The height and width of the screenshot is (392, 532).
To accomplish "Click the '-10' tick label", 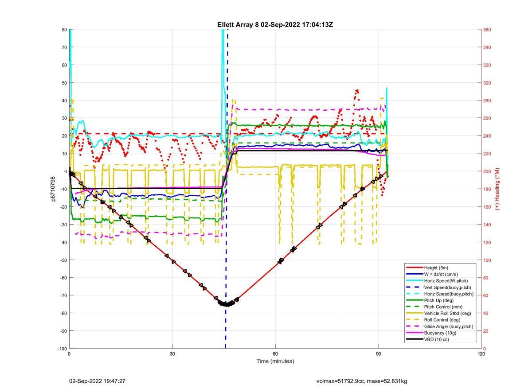I will 63,189.
